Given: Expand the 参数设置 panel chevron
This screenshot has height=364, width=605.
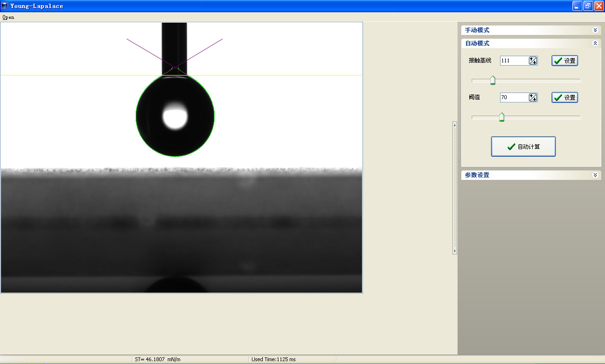Looking at the screenshot, I should [595, 175].
